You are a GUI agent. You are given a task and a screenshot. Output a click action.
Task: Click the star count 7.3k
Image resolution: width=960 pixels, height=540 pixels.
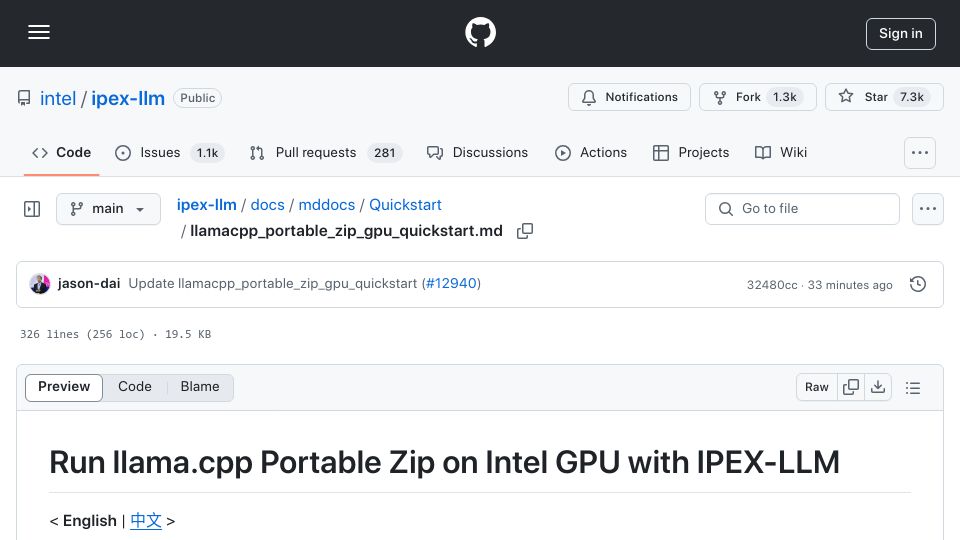click(x=912, y=97)
